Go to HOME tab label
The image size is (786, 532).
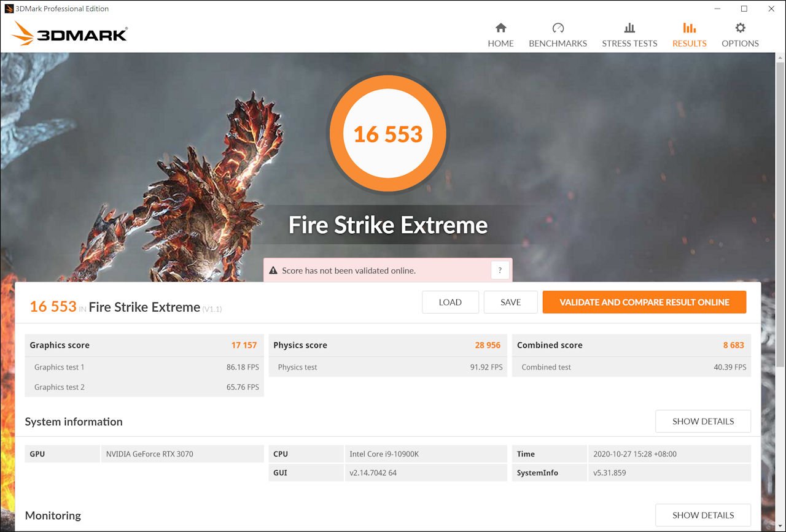(x=500, y=44)
